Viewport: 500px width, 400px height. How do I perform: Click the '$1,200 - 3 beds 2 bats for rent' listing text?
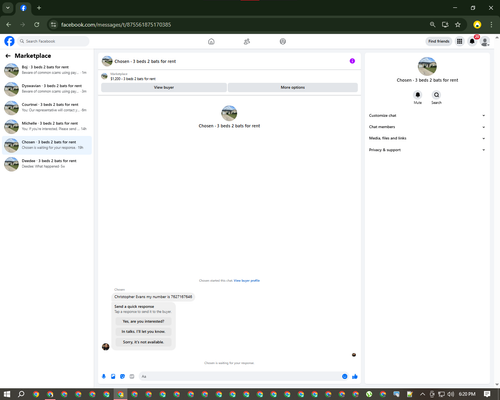[x=133, y=79]
